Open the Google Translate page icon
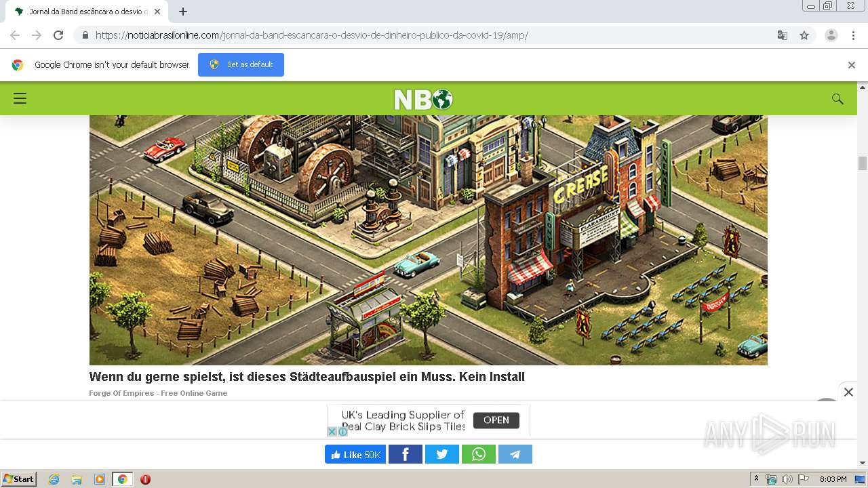 782,35
